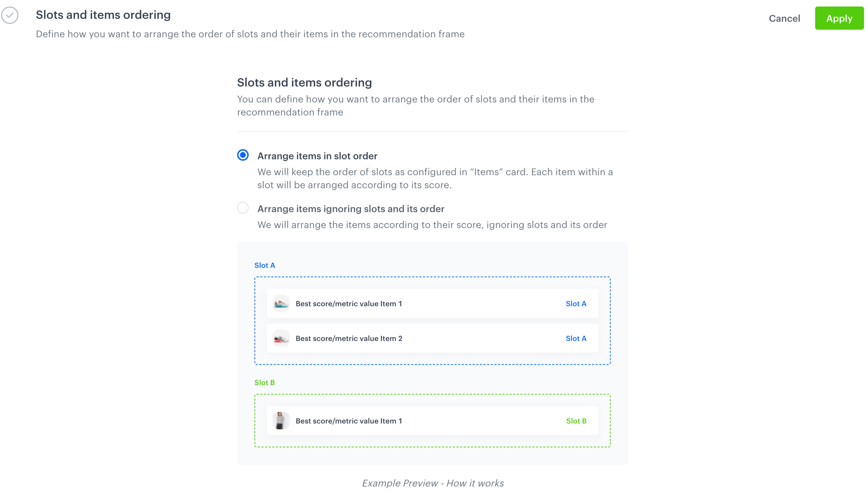Expand the Slot B dashed container
The width and height of the screenshot is (868, 493).
click(432, 421)
